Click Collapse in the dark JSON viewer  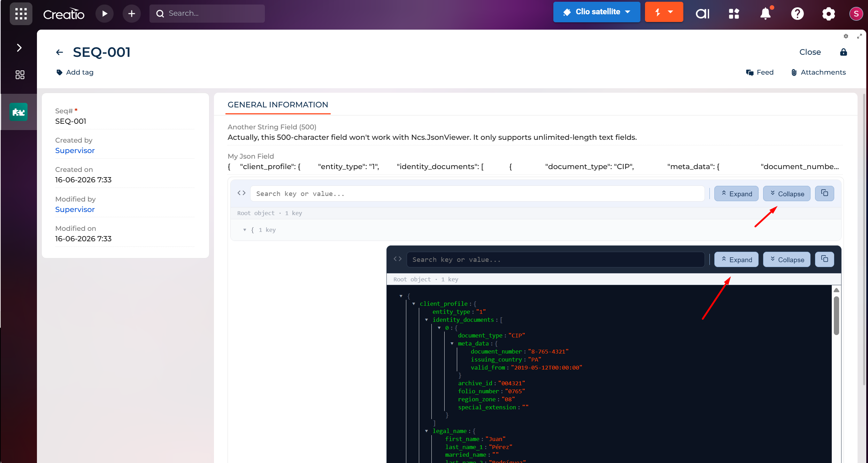(x=787, y=259)
